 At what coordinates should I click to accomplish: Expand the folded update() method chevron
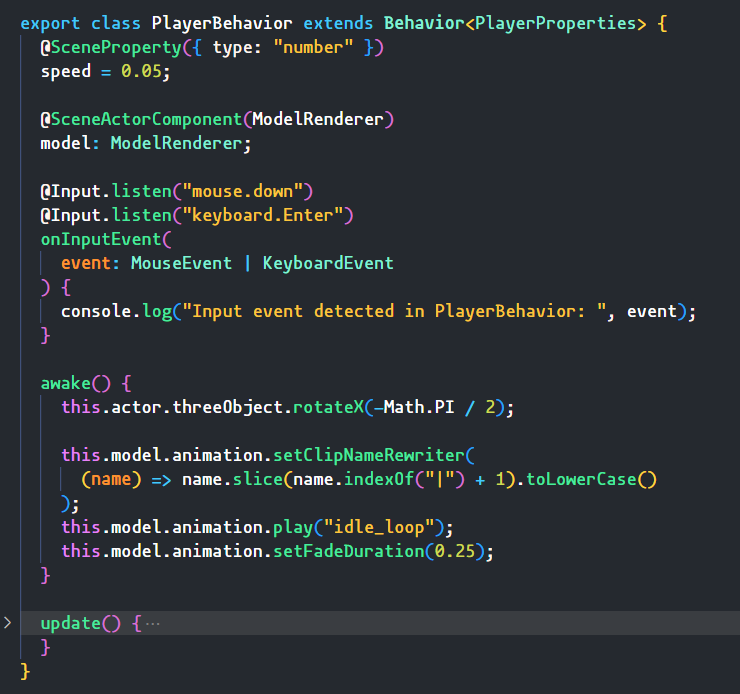(x=8, y=623)
